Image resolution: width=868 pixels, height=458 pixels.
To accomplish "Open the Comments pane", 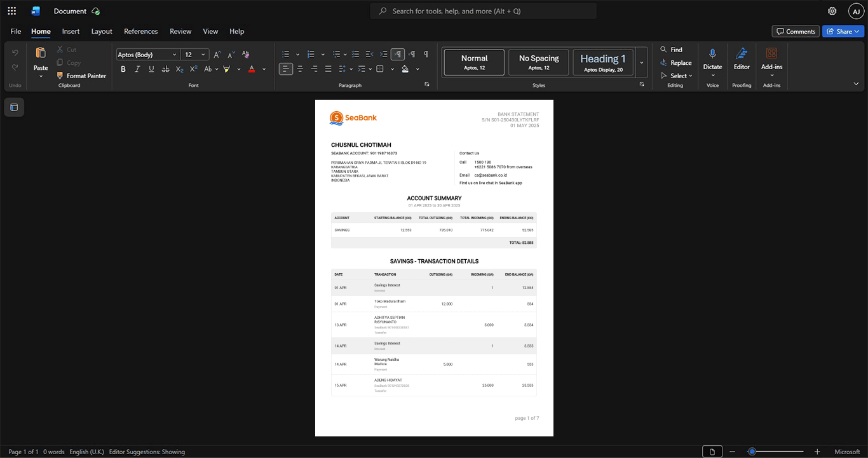I will tap(796, 31).
